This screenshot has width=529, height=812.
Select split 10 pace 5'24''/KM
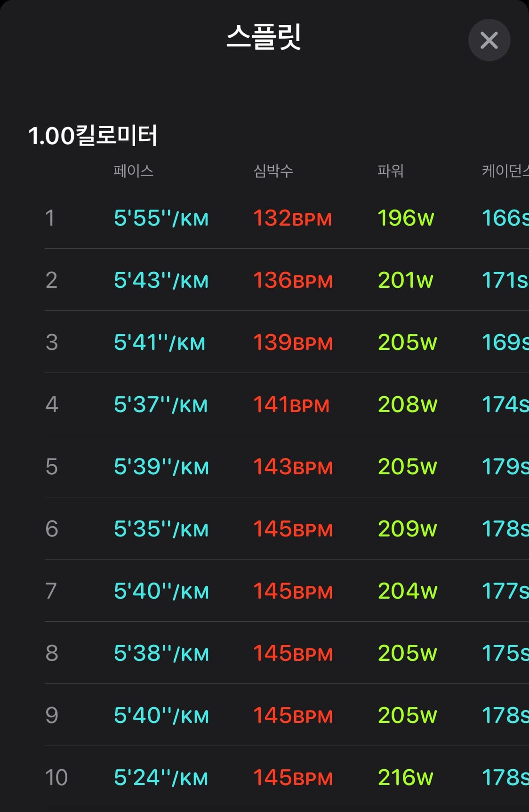[x=160, y=778]
